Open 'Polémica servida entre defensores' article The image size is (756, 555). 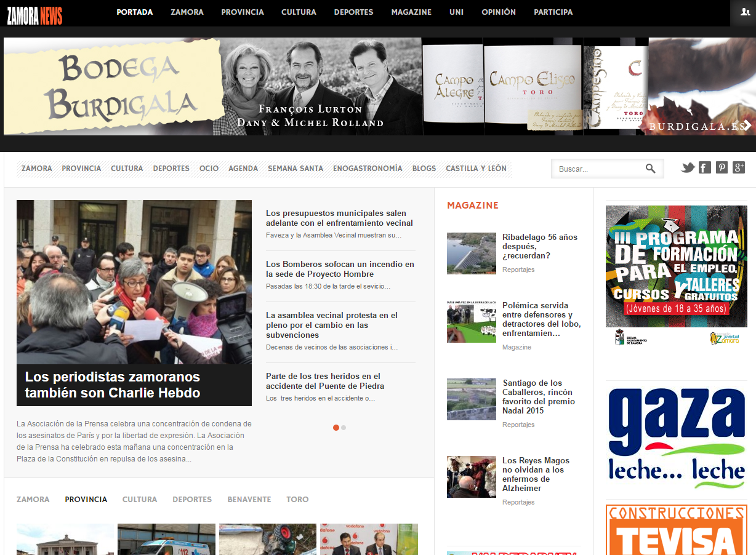click(542, 319)
